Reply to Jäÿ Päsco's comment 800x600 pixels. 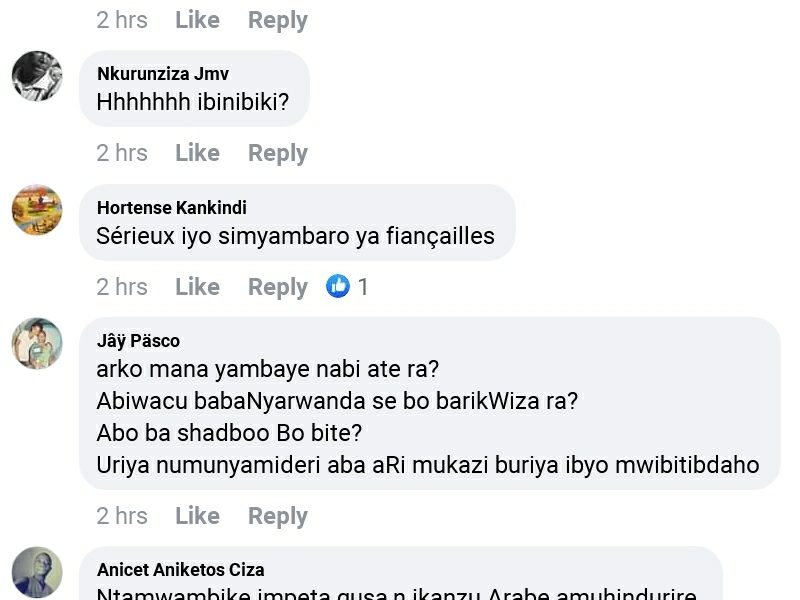point(277,516)
